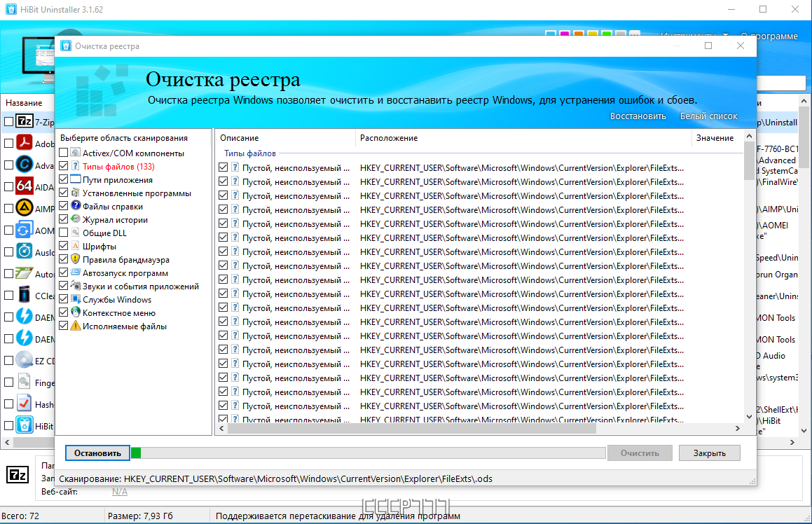
Task: Click the Activex/COM компоненты icon
Action: tap(76, 153)
